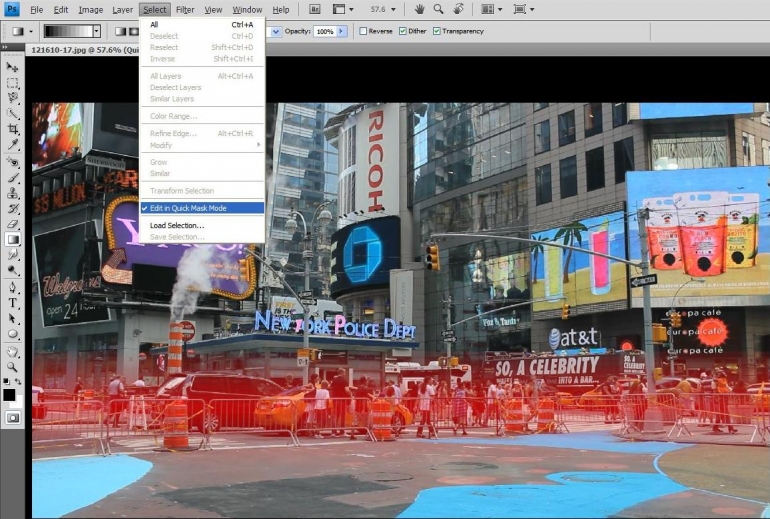Image resolution: width=770 pixels, height=519 pixels.
Task: Open the blending mode dropdown arrow
Action: [276, 31]
